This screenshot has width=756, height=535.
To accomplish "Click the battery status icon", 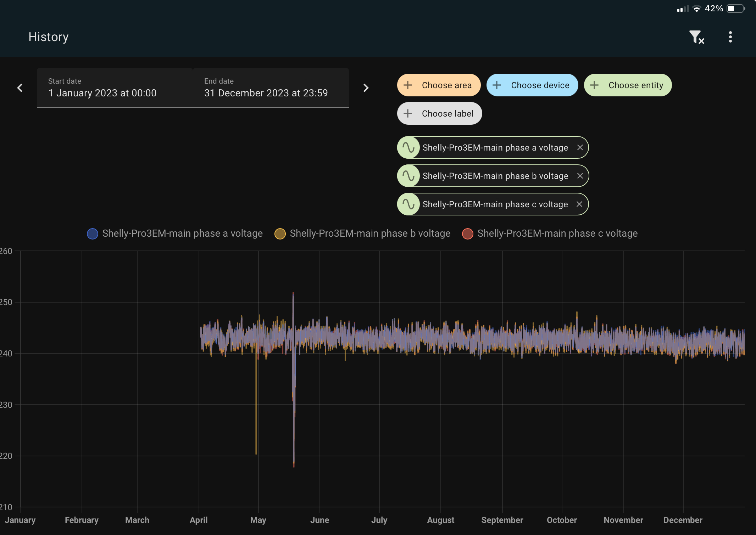I will pos(736,9).
